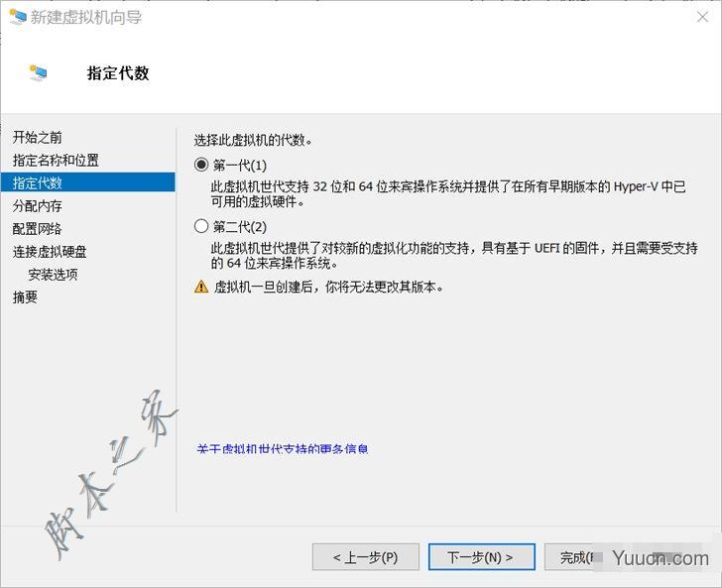Click warning text 虚拟机一旦创建后，你将无法更改其版本。
Screen dimensions: 722x588
pos(329,287)
